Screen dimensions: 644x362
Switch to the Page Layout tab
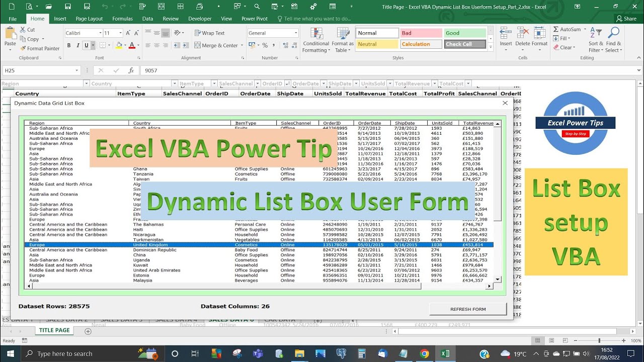tap(89, 19)
